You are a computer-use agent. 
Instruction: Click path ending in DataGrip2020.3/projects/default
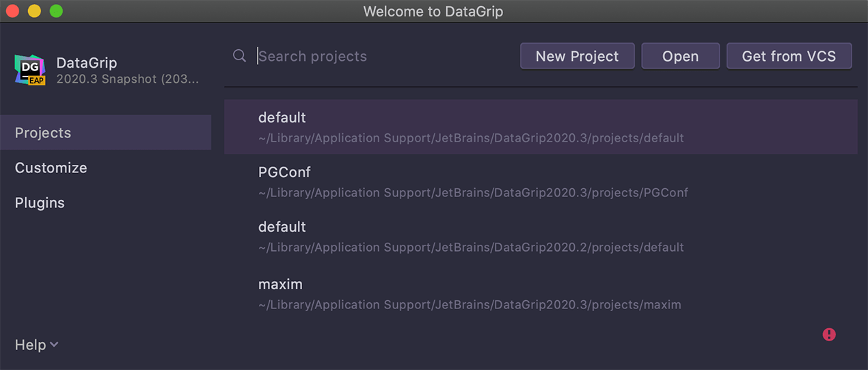(471, 138)
